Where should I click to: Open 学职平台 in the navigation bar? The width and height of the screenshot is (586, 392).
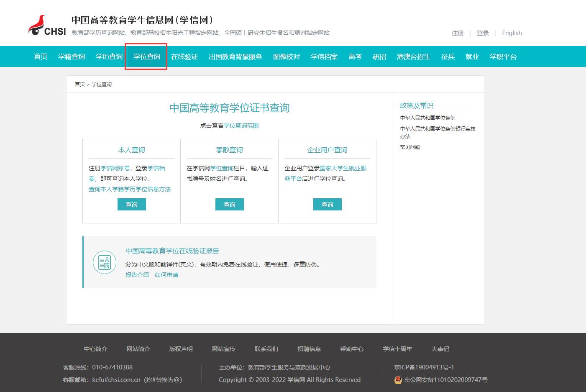(x=503, y=56)
